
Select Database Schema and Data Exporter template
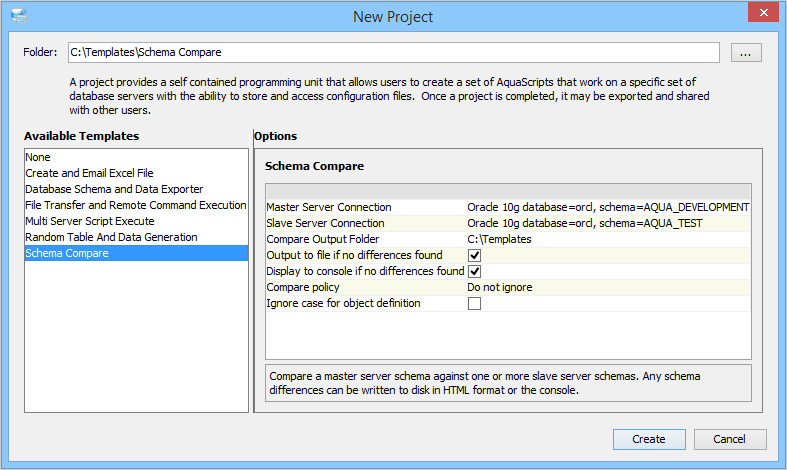[114, 189]
